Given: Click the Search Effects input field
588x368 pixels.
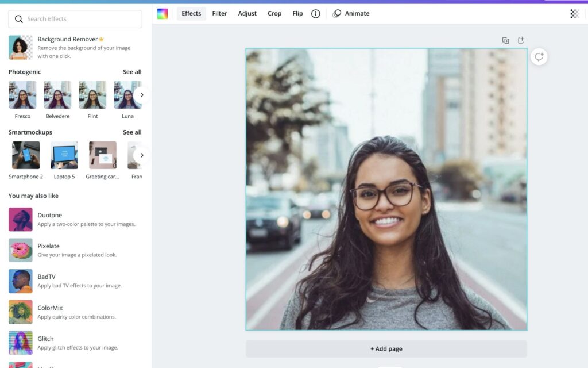Looking at the screenshot, I should (75, 19).
